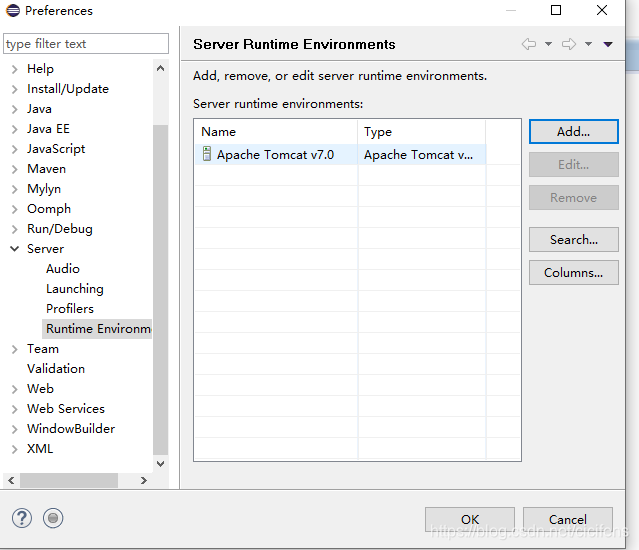This screenshot has width=639, height=550.
Task: Expand the Run/Debug tree node
Action: [15, 229]
